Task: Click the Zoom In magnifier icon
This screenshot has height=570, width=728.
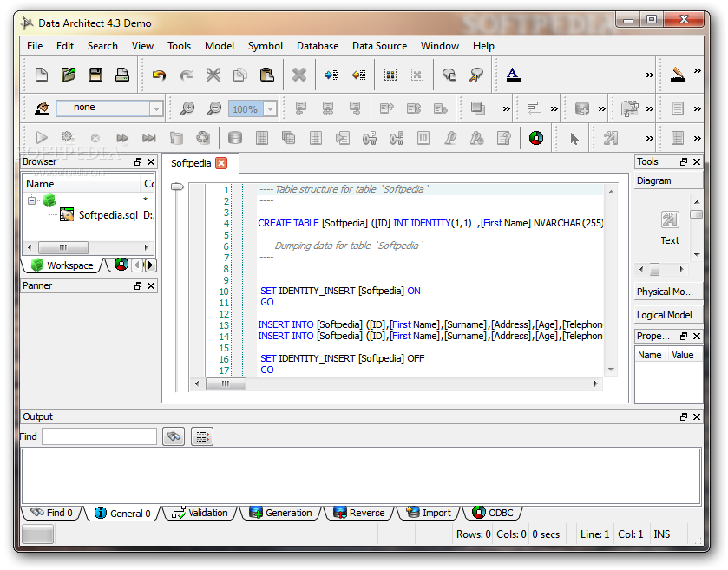Action: pos(187,108)
